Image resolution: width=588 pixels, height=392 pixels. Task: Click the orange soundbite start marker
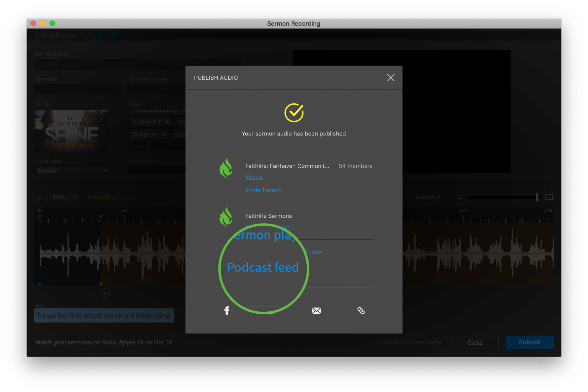pos(101,217)
